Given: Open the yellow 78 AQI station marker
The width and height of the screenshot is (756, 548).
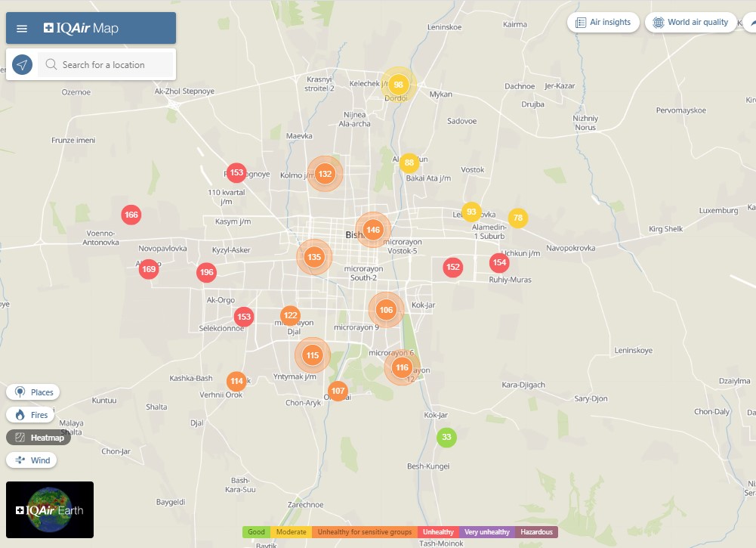Looking at the screenshot, I should (x=517, y=218).
